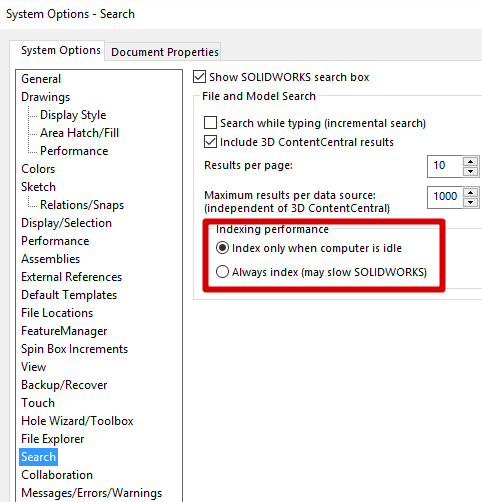Select Relations/Snaps under Sketch

82,205
